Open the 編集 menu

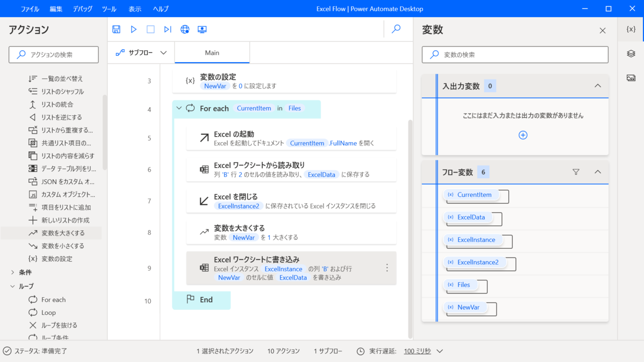click(56, 9)
